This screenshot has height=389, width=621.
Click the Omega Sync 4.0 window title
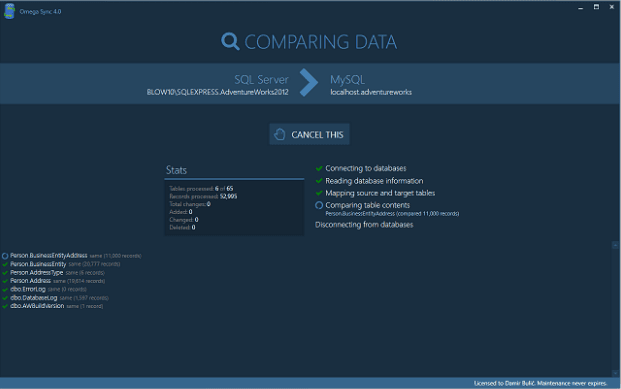click(40, 11)
